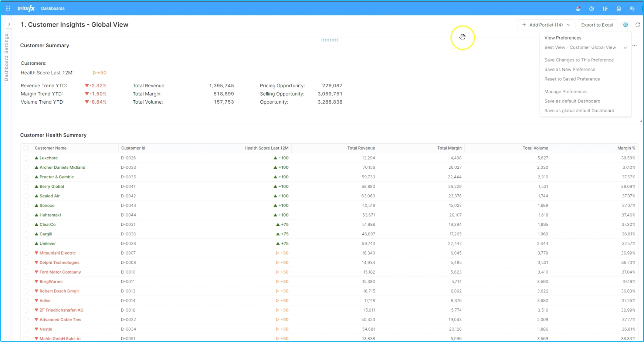
Task: Sort by the Customer Id column header
Action: [133, 148]
